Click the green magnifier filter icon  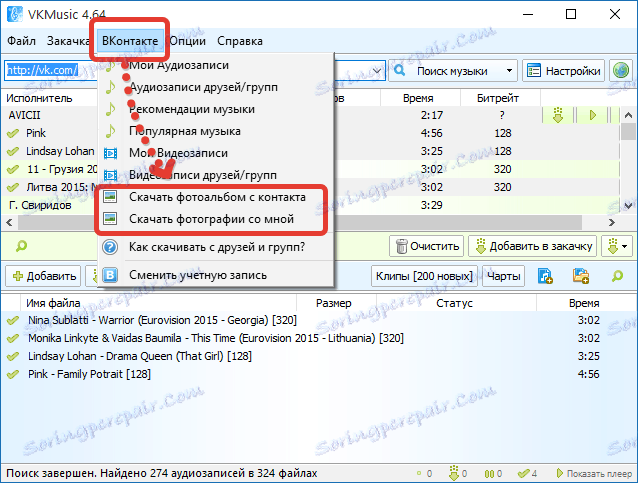point(21,246)
